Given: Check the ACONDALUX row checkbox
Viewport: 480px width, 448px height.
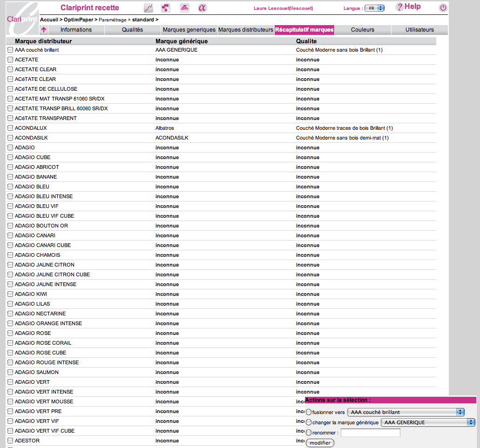Looking at the screenshot, I should pos(10,128).
